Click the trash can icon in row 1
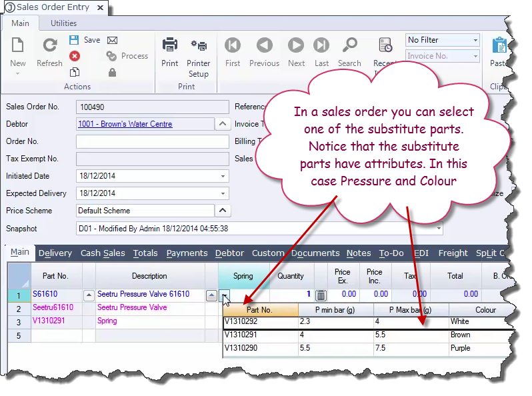The height and width of the screenshot is (396, 532). click(321, 295)
